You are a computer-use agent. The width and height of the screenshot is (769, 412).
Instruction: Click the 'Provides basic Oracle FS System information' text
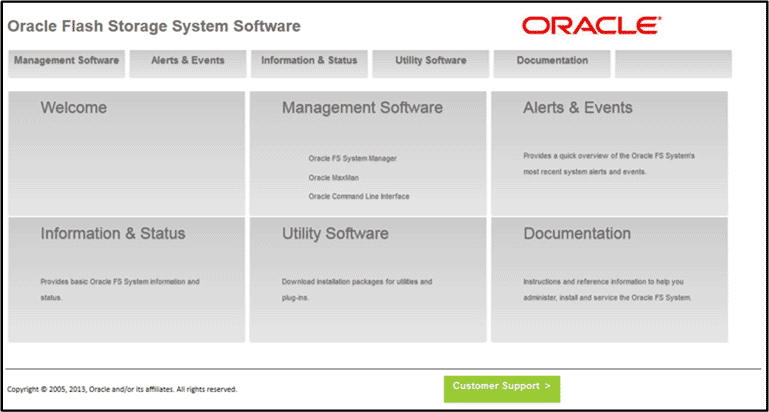[x=120, y=290]
